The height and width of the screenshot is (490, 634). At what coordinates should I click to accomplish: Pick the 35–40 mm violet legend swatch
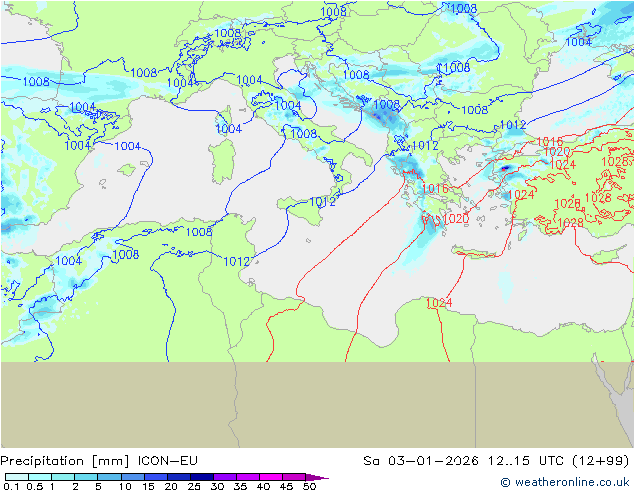click(247, 477)
